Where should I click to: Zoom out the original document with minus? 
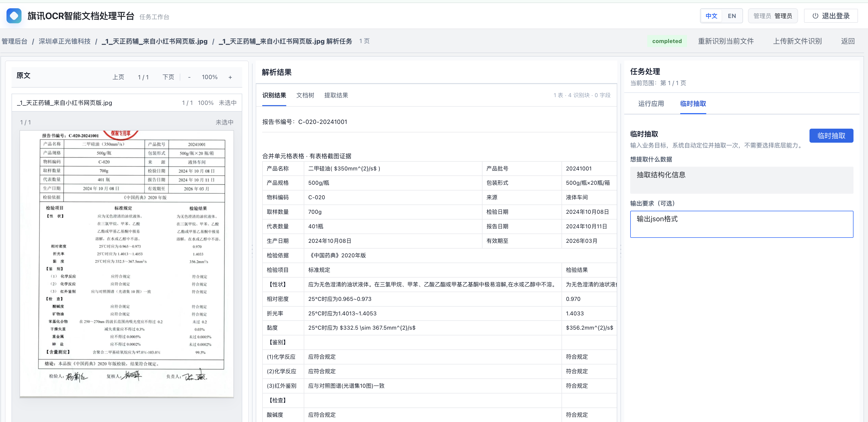(189, 77)
